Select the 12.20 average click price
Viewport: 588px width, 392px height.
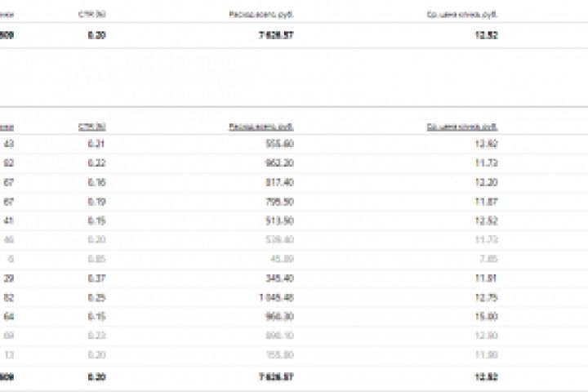(487, 182)
